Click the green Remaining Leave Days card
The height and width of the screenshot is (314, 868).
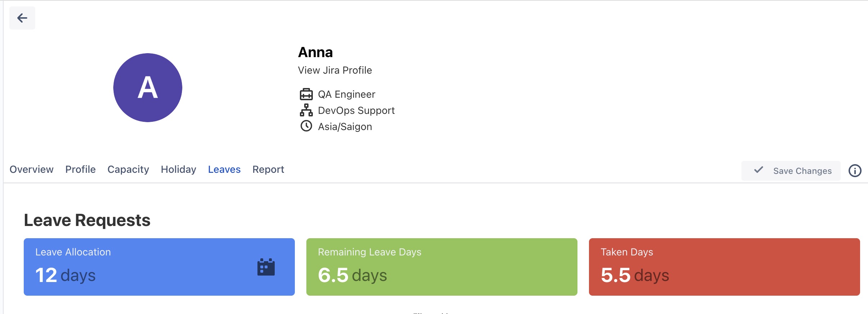tap(442, 267)
